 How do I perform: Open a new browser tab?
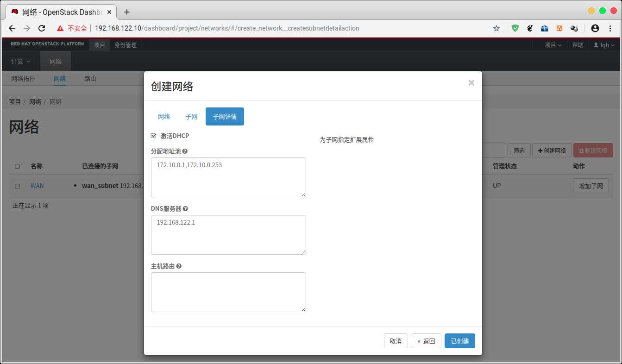127,12
